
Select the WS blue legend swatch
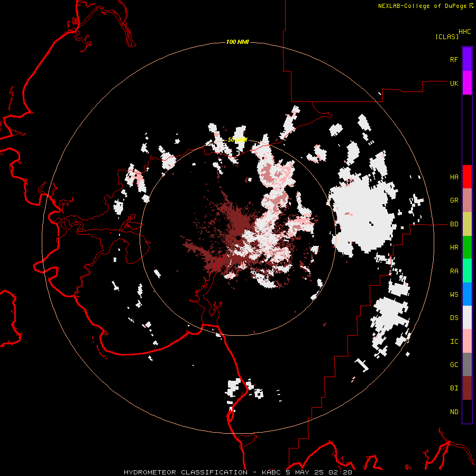pos(467,294)
